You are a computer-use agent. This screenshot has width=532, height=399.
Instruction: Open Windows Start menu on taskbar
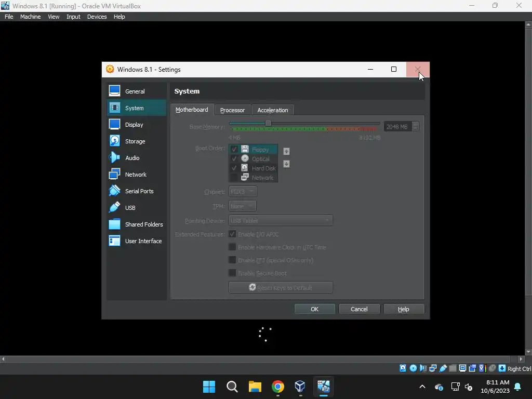pyautogui.click(x=209, y=387)
